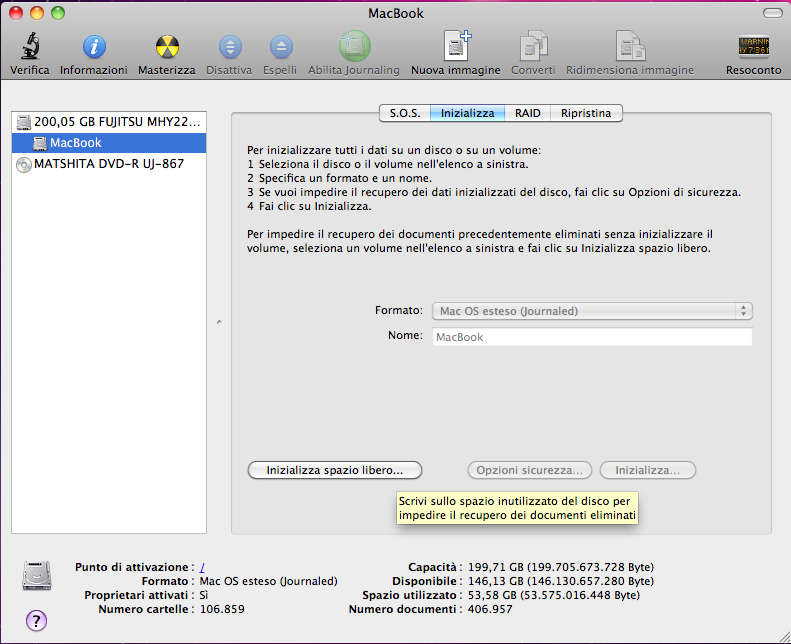
Task: Open the Resoconto log icon
Action: (754, 46)
